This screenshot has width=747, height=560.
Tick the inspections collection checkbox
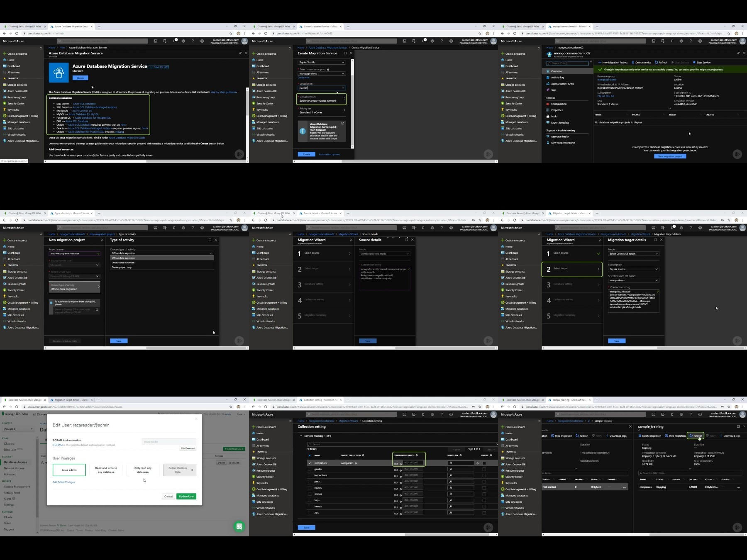click(310, 475)
